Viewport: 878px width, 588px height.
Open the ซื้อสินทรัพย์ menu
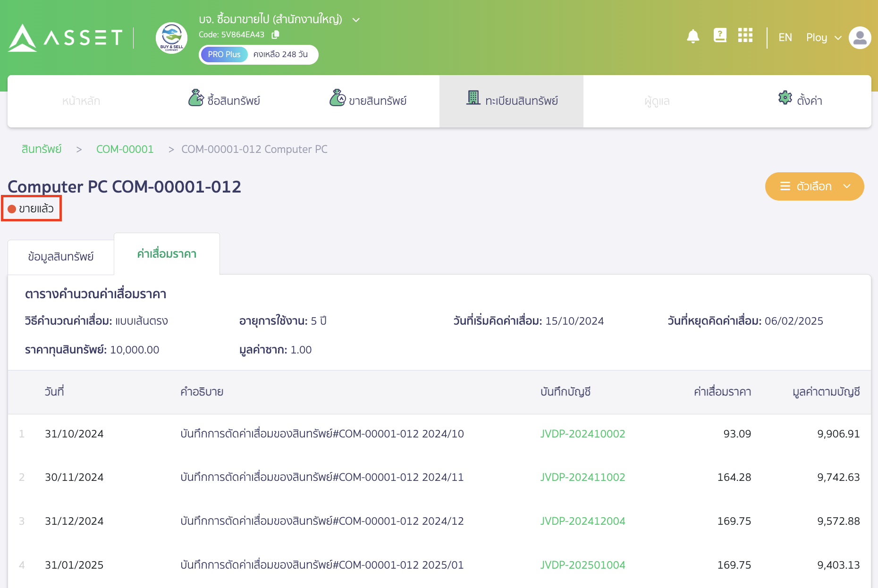(225, 100)
